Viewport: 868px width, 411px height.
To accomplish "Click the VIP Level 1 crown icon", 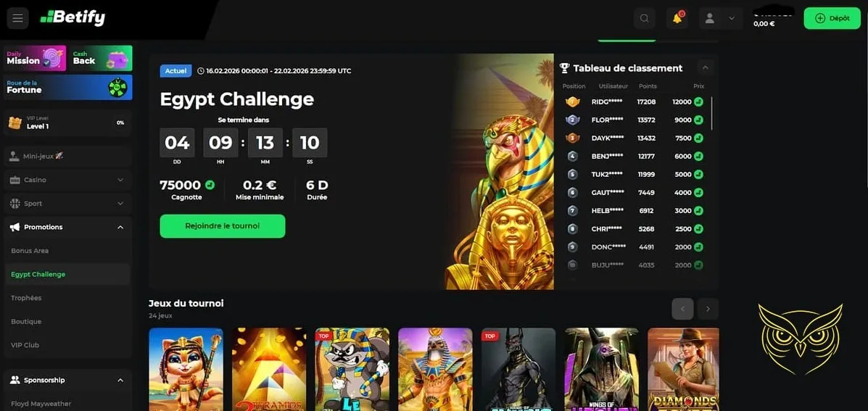I will click(x=15, y=123).
